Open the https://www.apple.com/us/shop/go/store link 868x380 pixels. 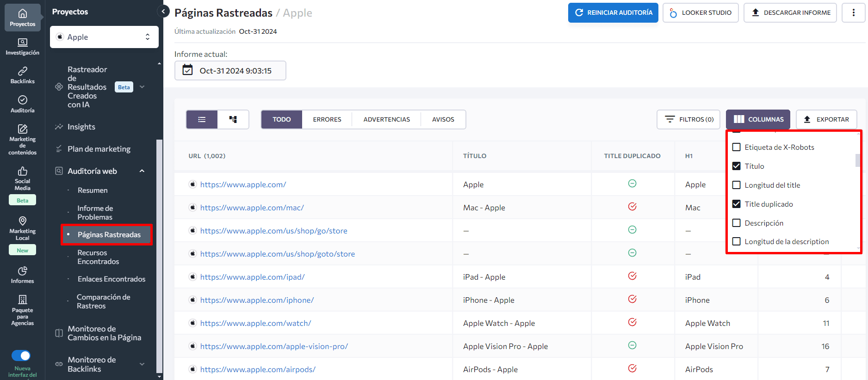pos(273,231)
